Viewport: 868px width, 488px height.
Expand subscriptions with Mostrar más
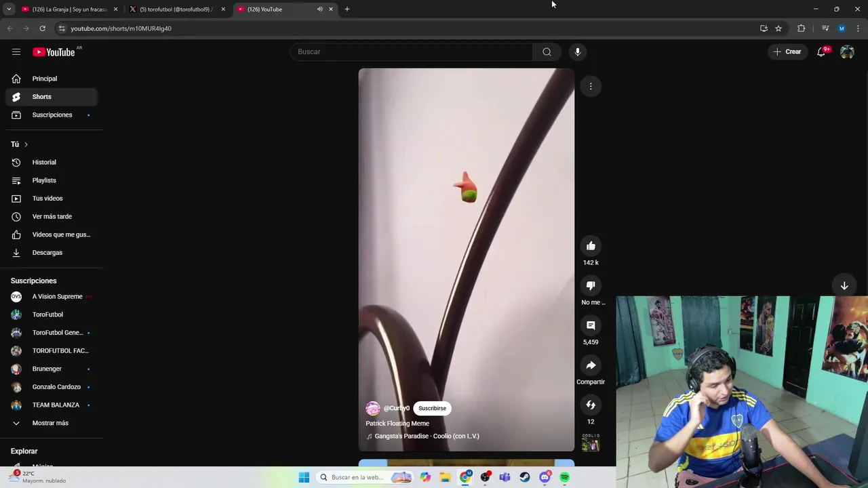(50, 423)
